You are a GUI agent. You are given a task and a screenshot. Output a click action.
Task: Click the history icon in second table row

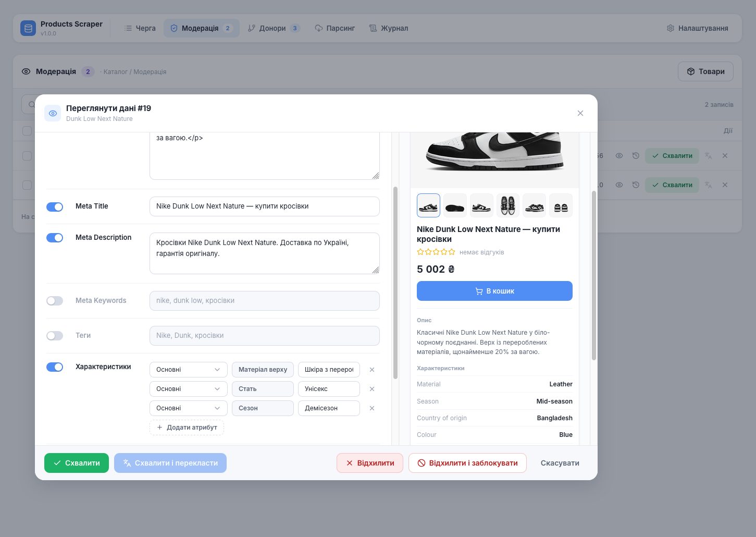click(636, 185)
